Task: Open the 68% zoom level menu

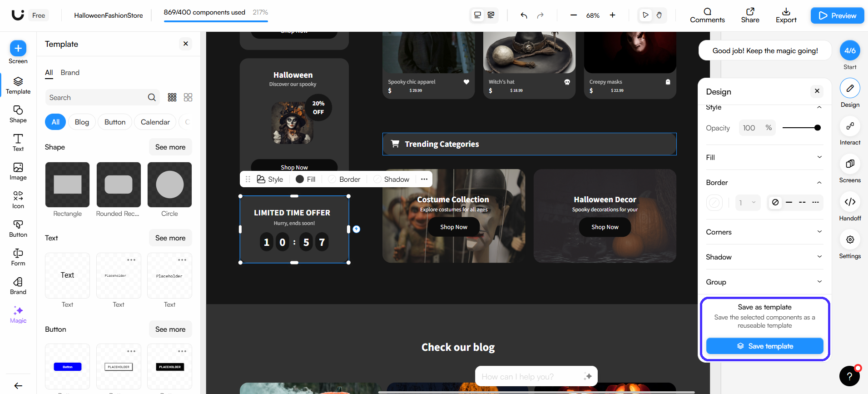Action: point(593,15)
